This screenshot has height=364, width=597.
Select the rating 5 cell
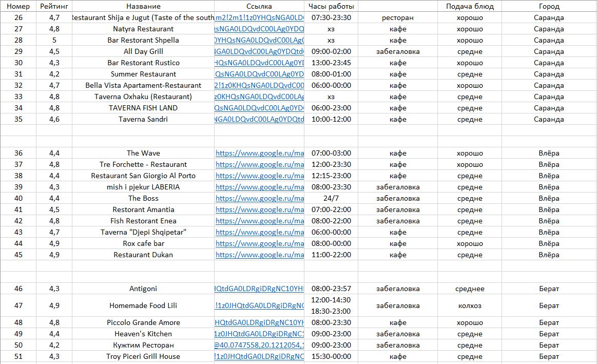(x=54, y=41)
